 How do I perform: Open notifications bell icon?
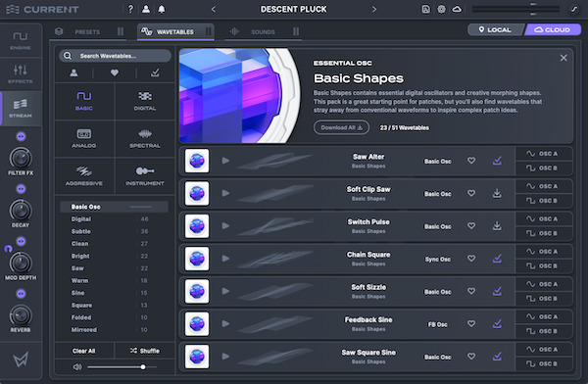pyautogui.click(x=162, y=9)
